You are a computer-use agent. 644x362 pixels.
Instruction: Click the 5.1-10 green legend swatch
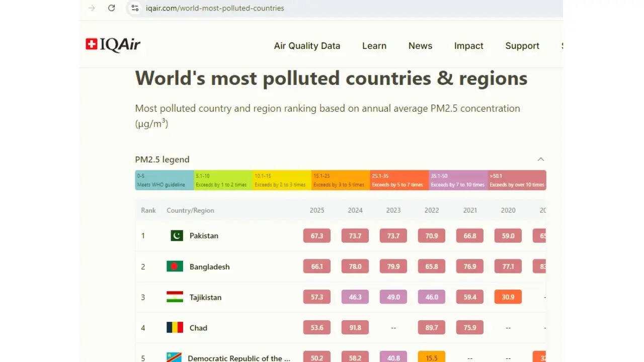click(x=223, y=180)
